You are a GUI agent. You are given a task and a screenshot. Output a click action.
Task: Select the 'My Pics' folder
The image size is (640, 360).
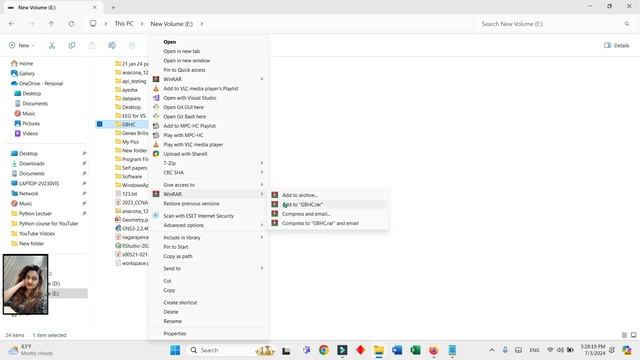pyautogui.click(x=130, y=142)
